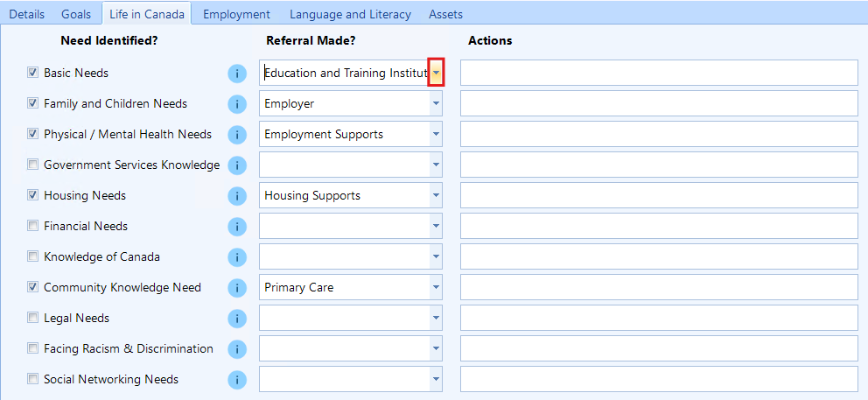
Task: Show info for Physical / Mental Health Needs
Action: click(236, 135)
